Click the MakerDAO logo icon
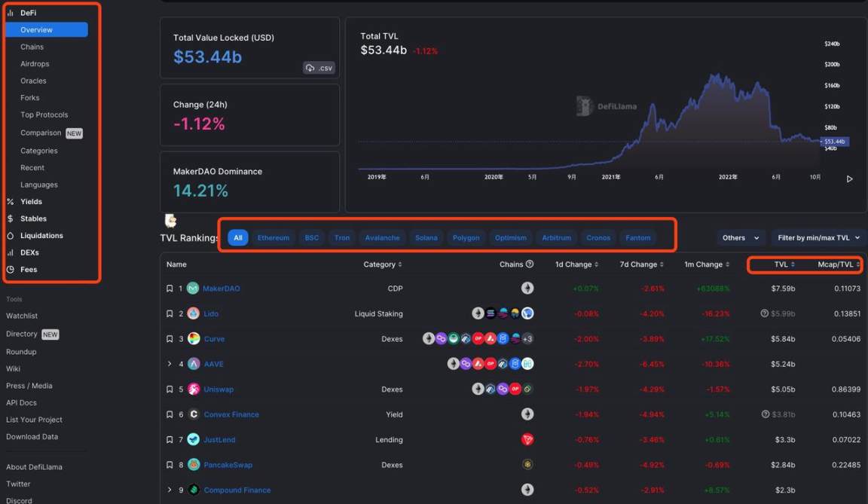The image size is (868, 504). [193, 289]
